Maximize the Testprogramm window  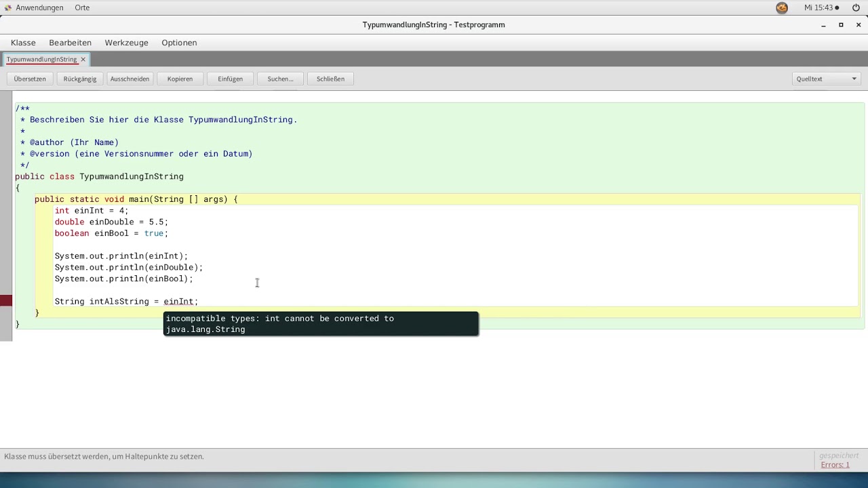pos(841,25)
